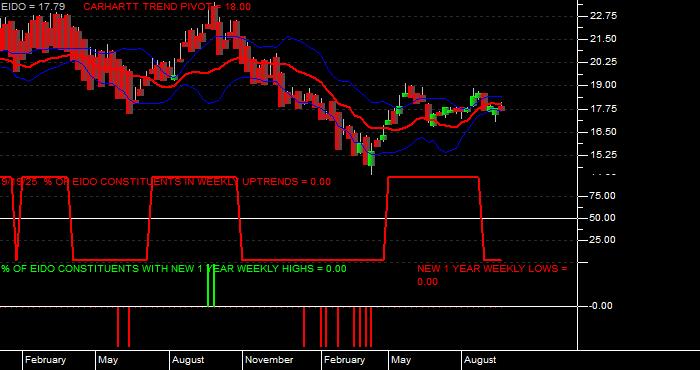Click the 50.00 uptrend axis value

tap(603, 218)
